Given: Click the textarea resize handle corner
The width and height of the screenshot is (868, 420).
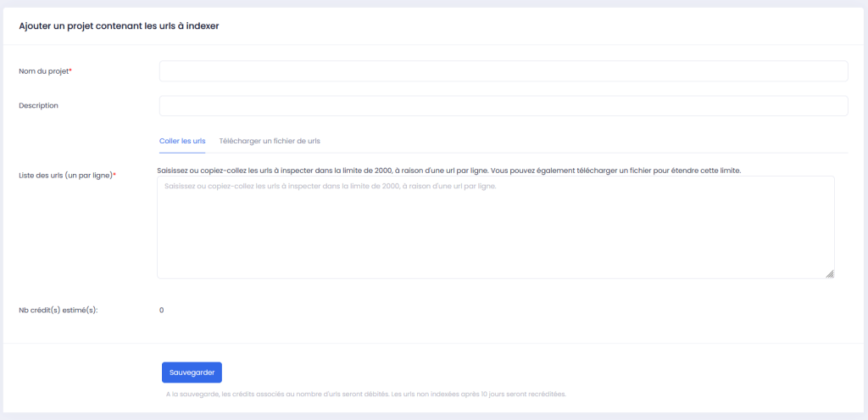Looking at the screenshot, I should pos(829,273).
